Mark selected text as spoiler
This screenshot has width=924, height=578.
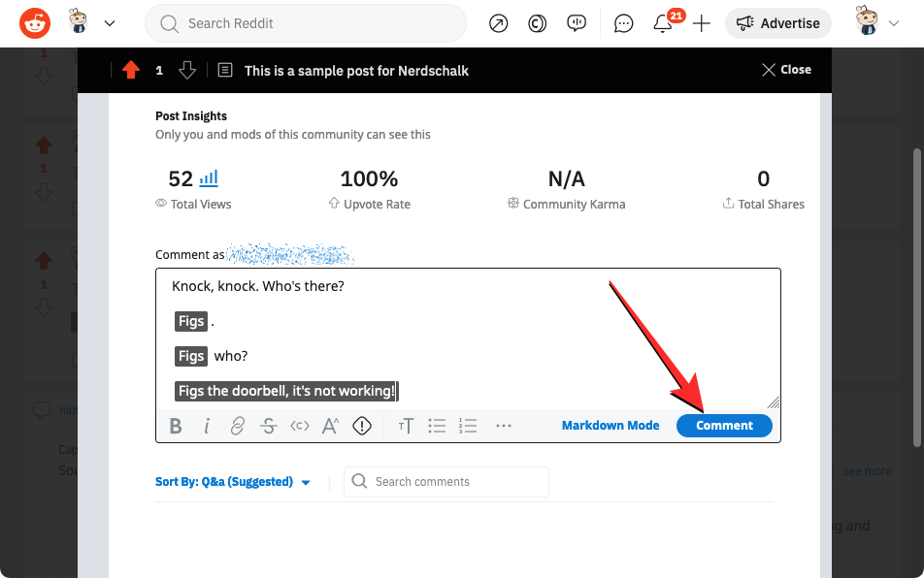click(x=362, y=426)
